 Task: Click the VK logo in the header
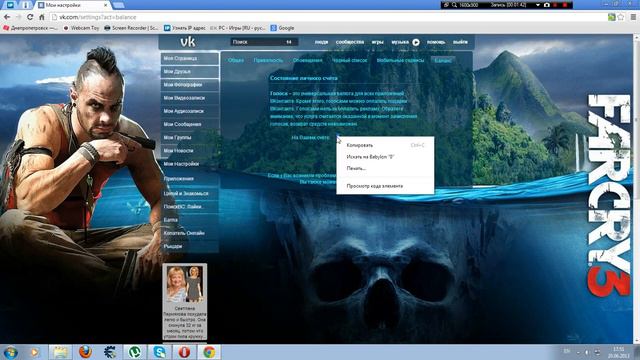click(188, 42)
